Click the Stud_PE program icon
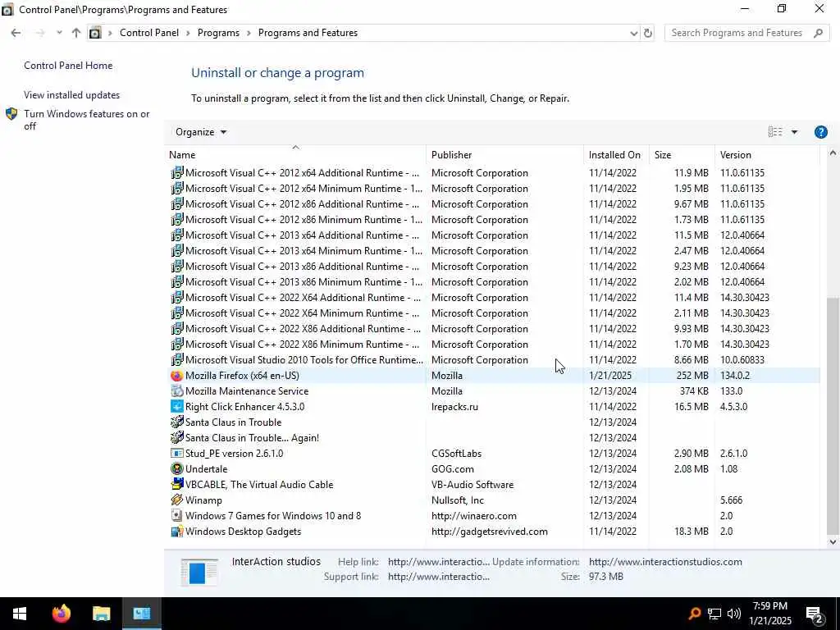 177,453
